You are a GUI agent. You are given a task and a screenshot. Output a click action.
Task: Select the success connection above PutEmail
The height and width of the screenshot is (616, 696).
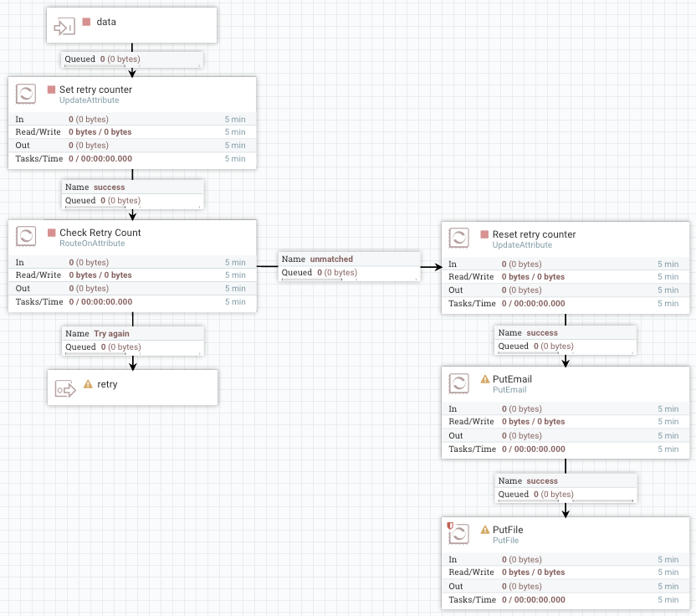[x=565, y=339]
